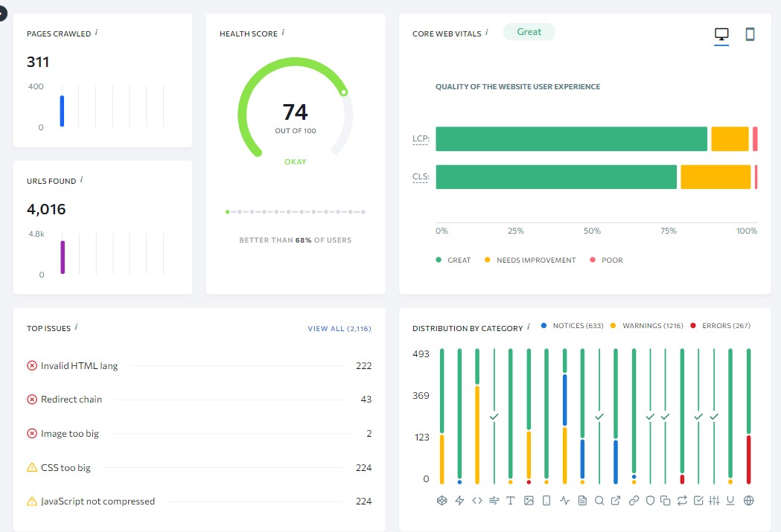Viewport: 781px width, 532px height.
Task: Click Better Than 68% Of Users text
Action: tap(296, 240)
